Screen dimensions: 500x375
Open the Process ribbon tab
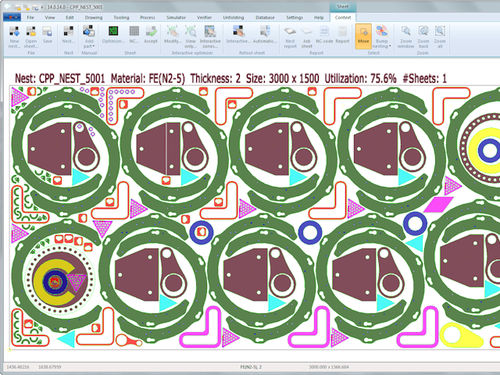click(148, 17)
